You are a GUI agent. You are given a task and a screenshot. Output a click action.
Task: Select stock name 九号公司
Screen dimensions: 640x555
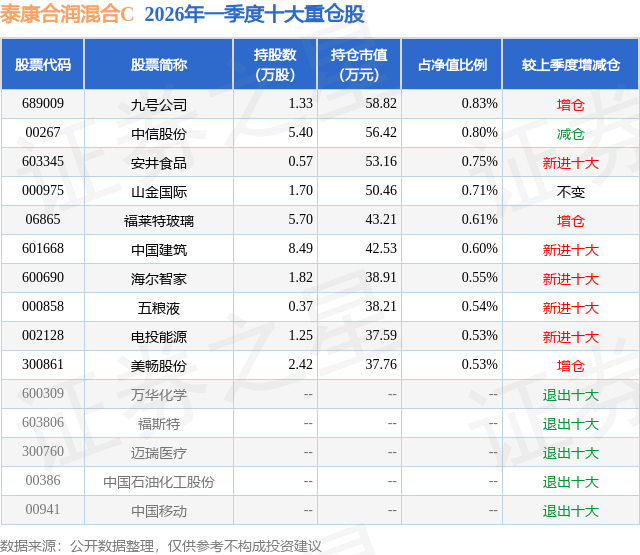[x=159, y=105]
